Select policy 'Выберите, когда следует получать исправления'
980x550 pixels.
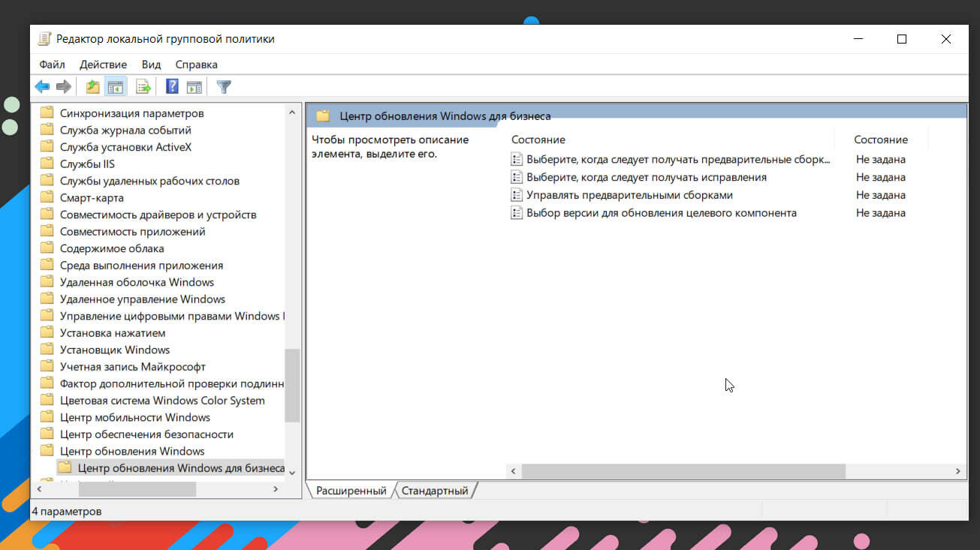click(647, 177)
